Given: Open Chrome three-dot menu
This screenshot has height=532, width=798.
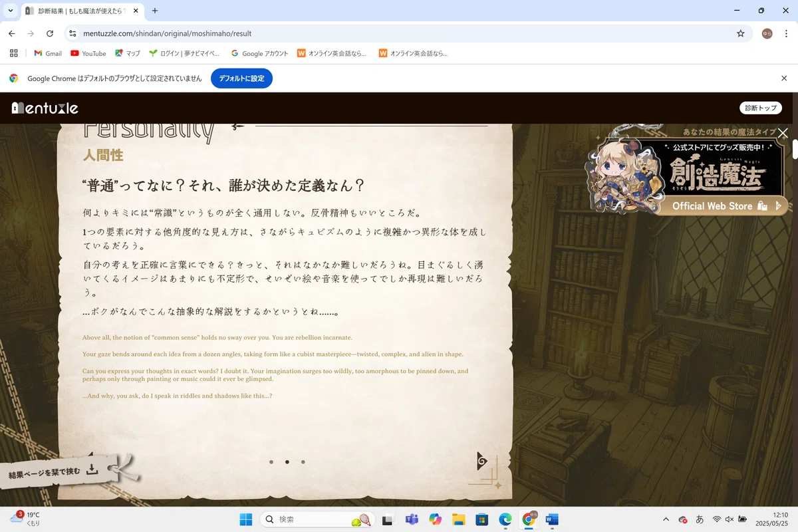Looking at the screenshot, I should click(x=786, y=33).
